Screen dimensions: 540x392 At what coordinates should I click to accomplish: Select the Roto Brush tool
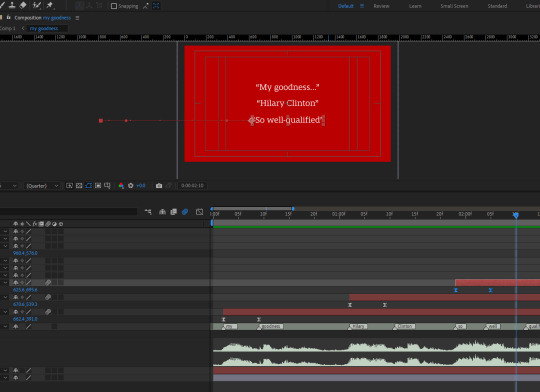click(x=36, y=5)
